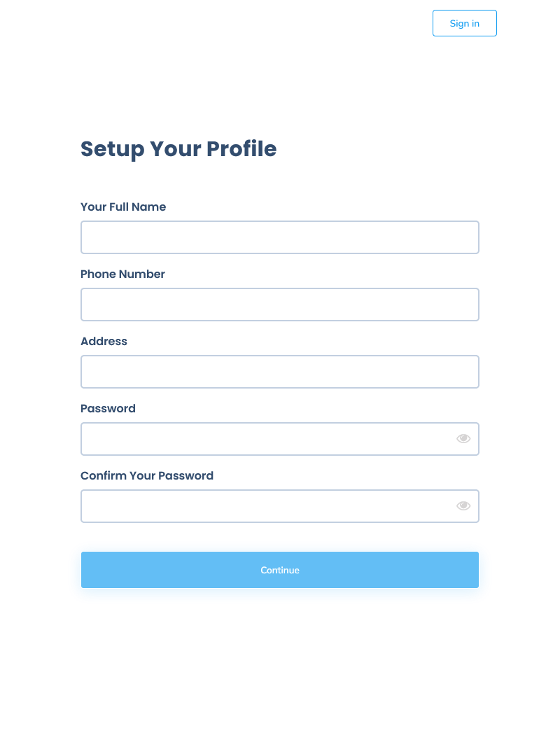The height and width of the screenshot is (733, 560).
Task: Submit the form with the Continue button
Action: coord(280,570)
